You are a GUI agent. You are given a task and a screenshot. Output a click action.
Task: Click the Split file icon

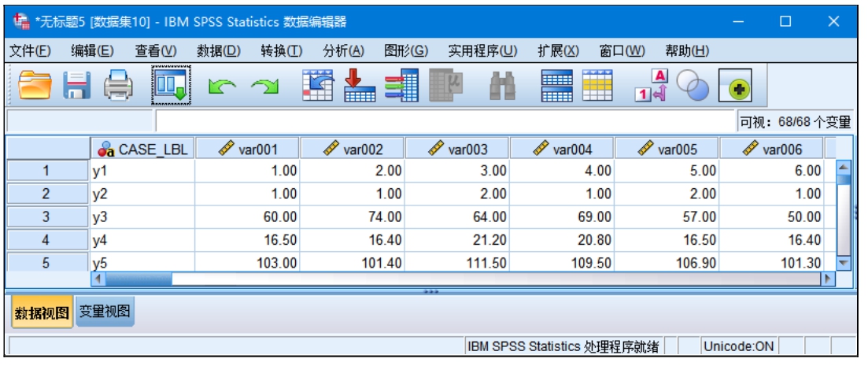556,85
